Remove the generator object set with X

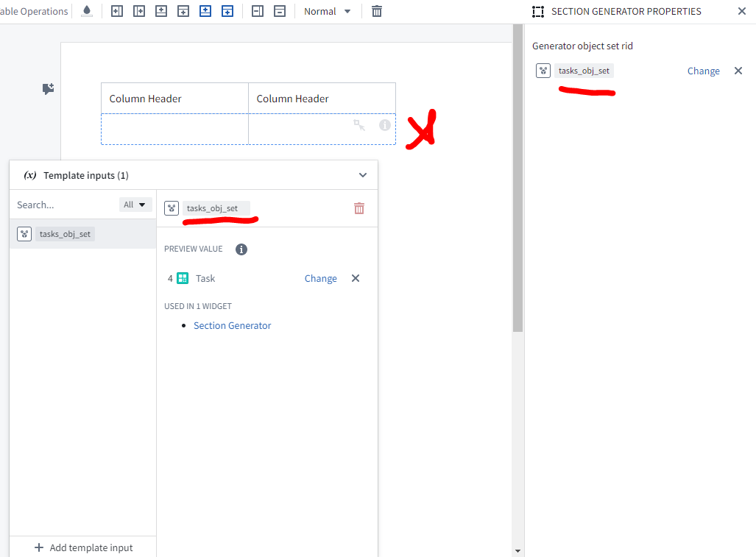pos(738,71)
